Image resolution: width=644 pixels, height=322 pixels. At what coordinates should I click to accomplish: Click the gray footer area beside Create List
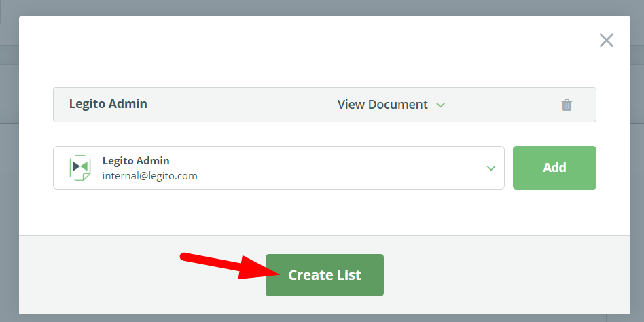pyautogui.click(x=493, y=274)
